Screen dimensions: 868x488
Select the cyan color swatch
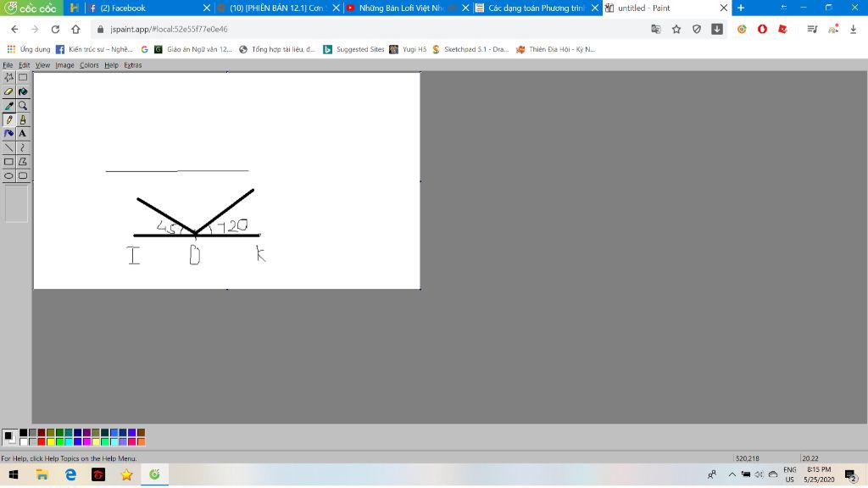(69, 441)
